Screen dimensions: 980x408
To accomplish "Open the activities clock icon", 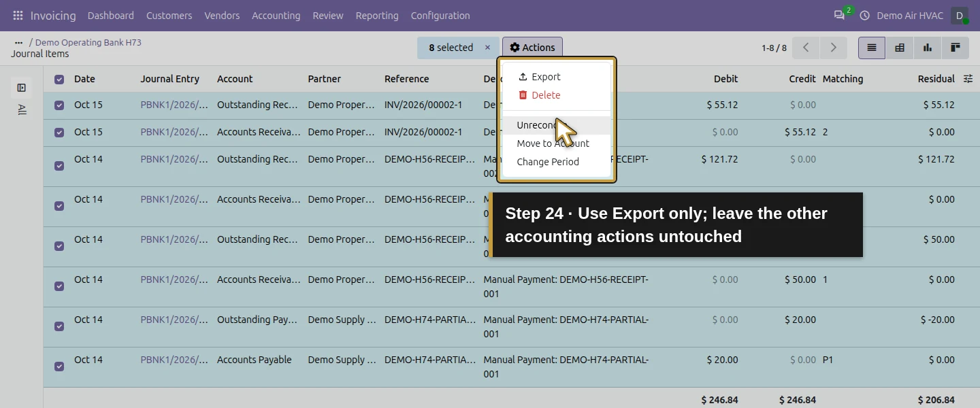I will pos(865,15).
